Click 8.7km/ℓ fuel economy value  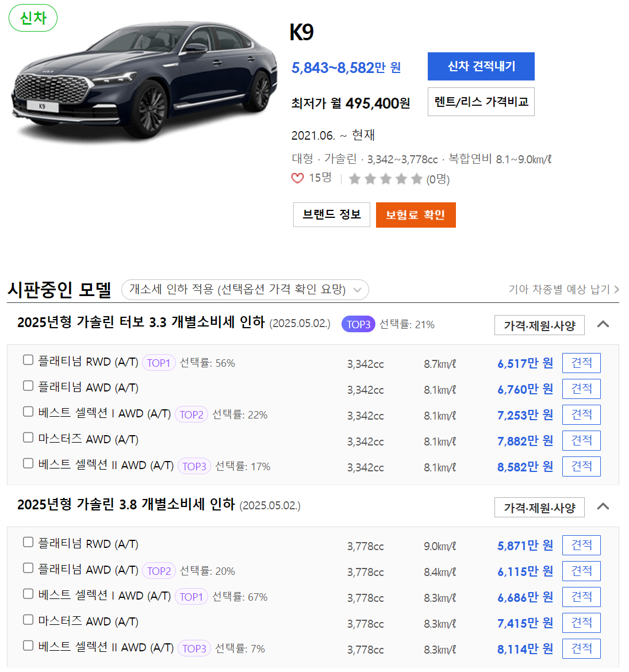(x=440, y=364)
